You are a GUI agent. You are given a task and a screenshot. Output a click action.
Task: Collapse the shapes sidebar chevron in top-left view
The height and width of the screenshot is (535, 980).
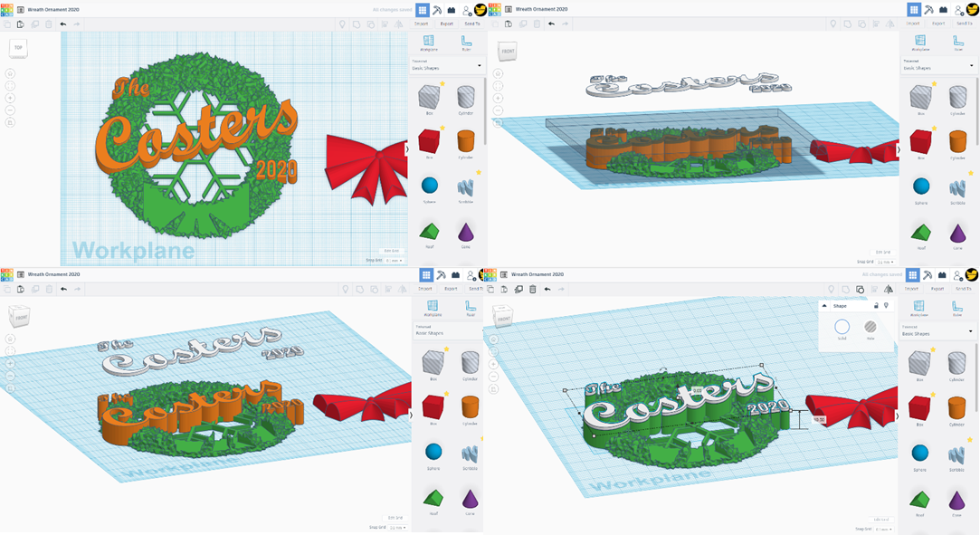pyautogui.click(x=408, y=148)
